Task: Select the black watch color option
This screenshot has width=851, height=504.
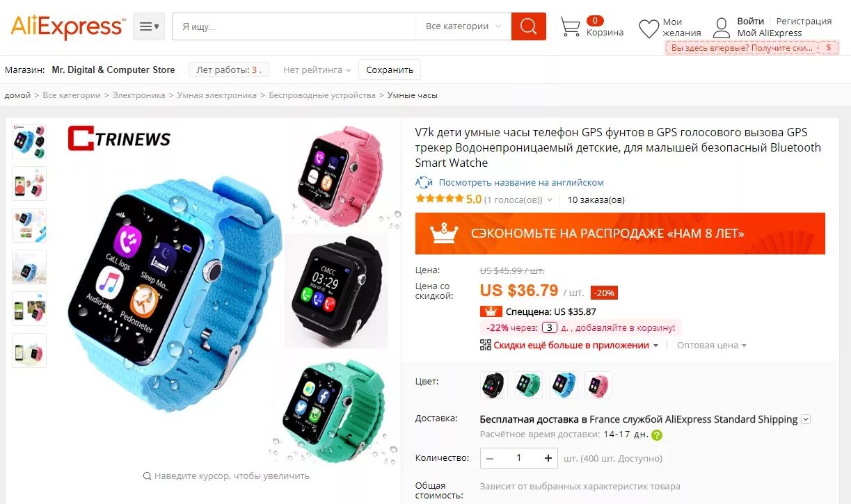Action: 493,384
